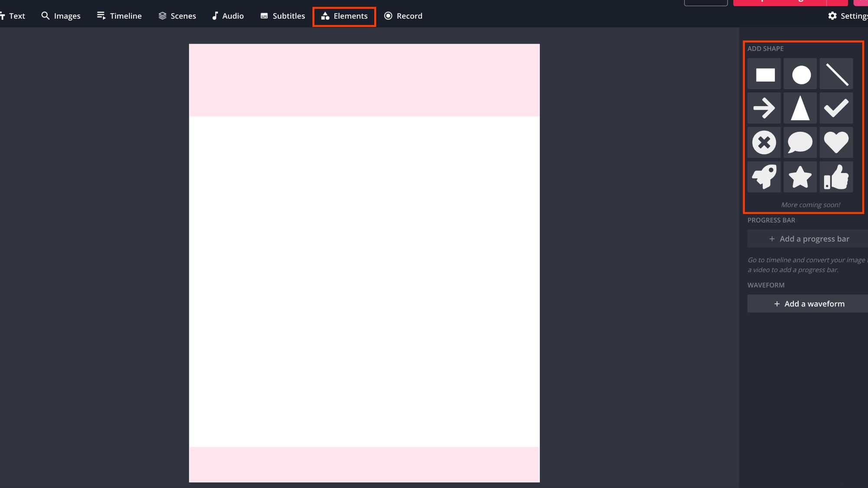Insert the heart shape

coord(836,142)
